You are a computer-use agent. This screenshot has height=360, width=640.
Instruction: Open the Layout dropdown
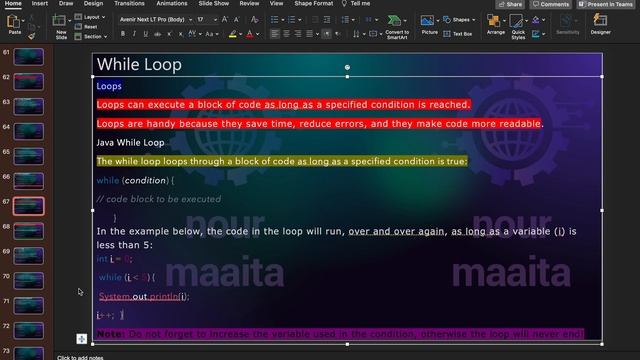(90, 17)
